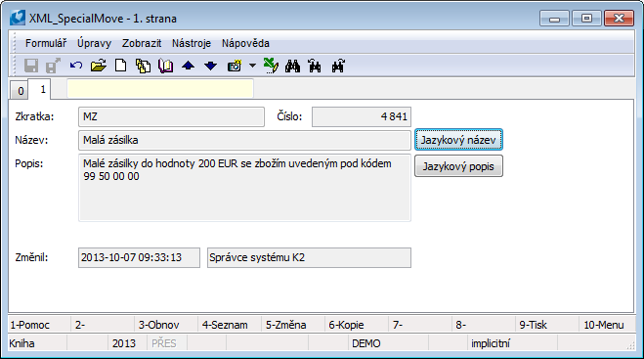Screen dimensions: 644x359
Task: Click 3-Obnov function key button
Action: 166,325
